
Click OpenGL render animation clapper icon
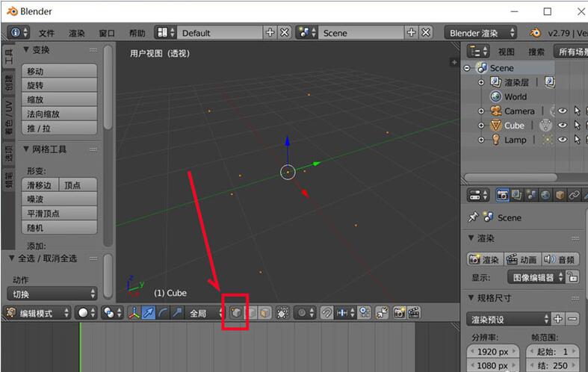[x=414, y=312]
